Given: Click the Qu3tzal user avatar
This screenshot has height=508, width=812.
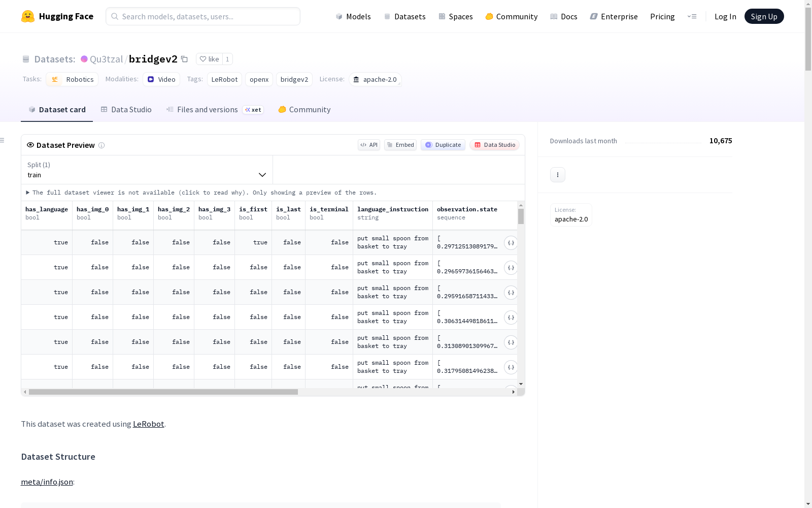Looking at the screenshot, I should coord(84,59).
